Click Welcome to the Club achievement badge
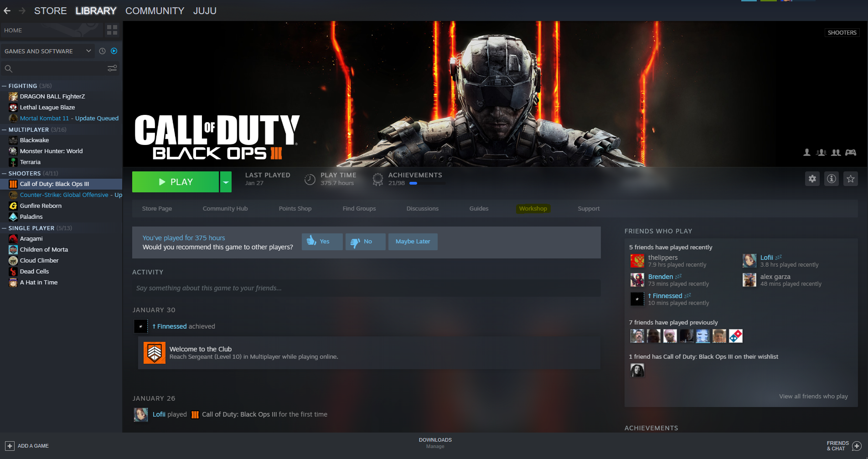The height and width of the screenshot is (459, 868). pos(155,353)
